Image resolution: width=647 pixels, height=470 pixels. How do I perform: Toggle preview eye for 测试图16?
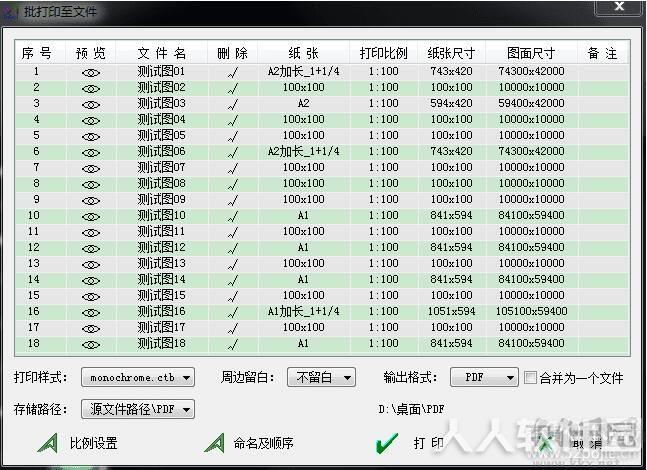tap(91, 313)
